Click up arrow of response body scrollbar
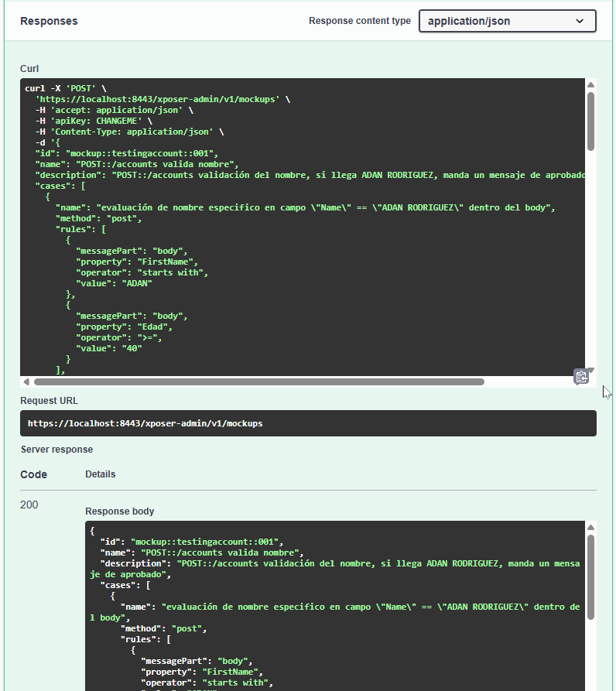616x691 pixels. pyautogui.click(x=590, y=528)
